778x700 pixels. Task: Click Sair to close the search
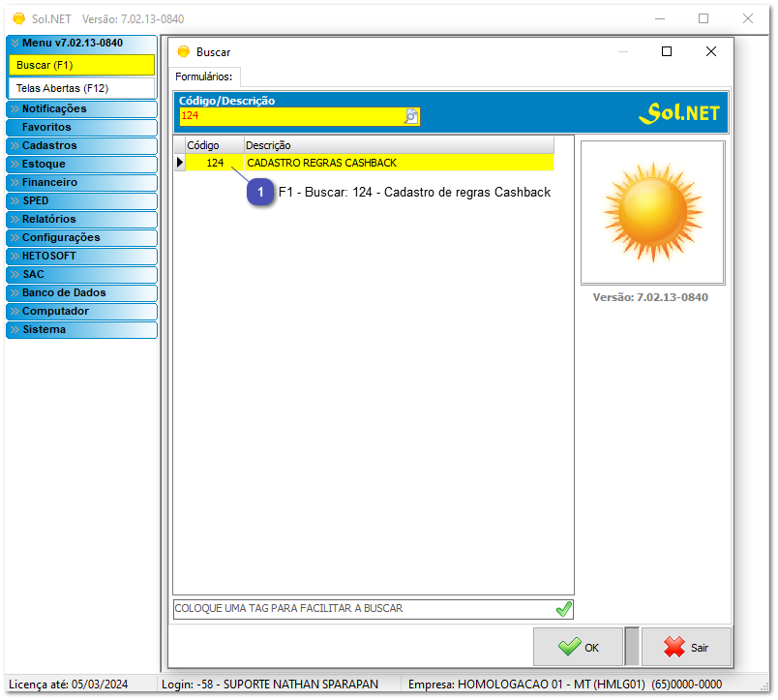pos(686,647)
